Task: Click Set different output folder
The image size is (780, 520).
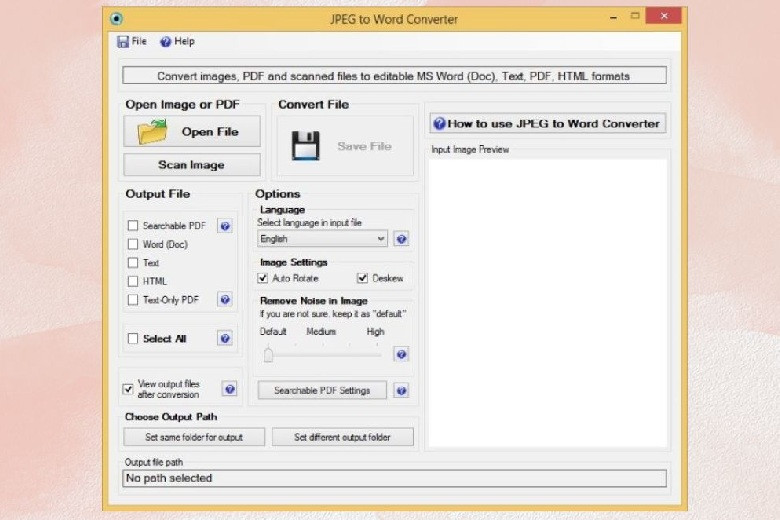Action: point(342,437)
